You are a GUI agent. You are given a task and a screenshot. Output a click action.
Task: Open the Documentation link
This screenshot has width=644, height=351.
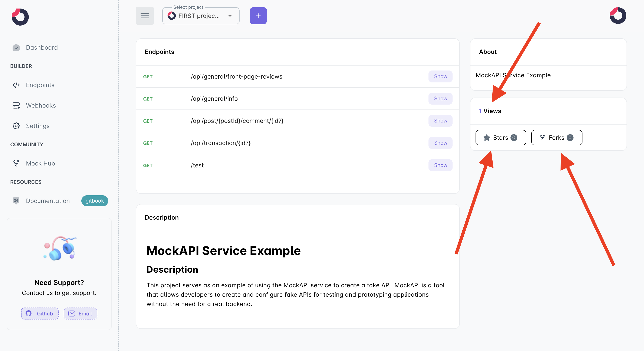point(48,201)
